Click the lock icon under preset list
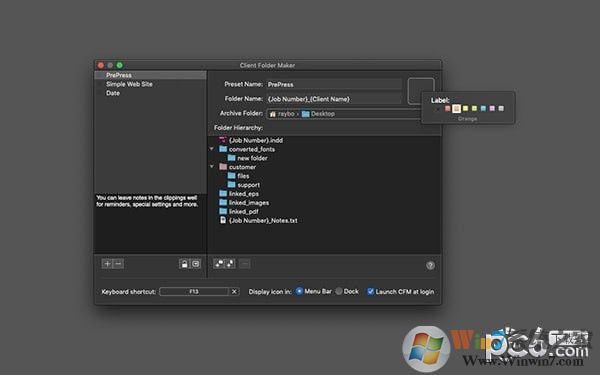Screen dimensions: 600x375 click(x=184, y=264)
